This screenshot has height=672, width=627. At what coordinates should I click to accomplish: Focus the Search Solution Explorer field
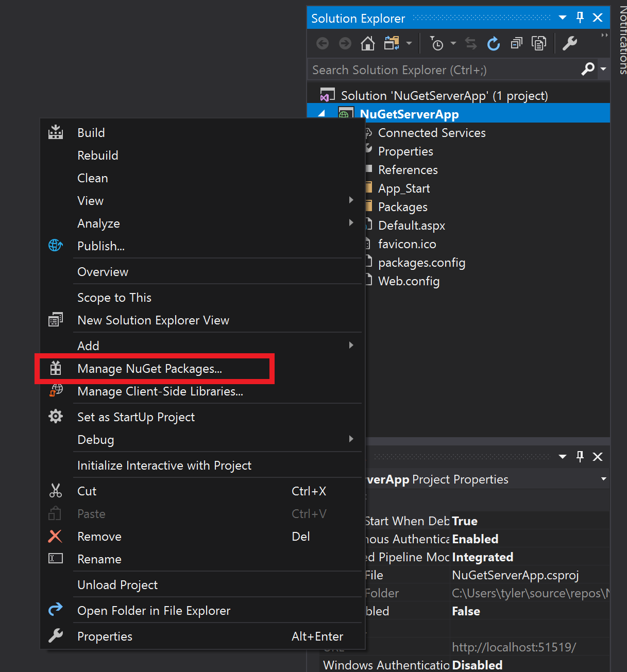coord(444,70)
